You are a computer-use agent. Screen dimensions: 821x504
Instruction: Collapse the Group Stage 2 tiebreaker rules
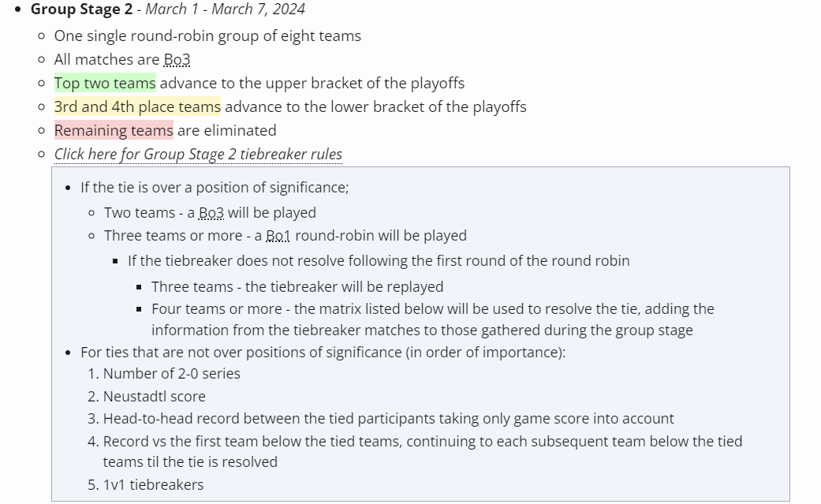click(198, 154)
